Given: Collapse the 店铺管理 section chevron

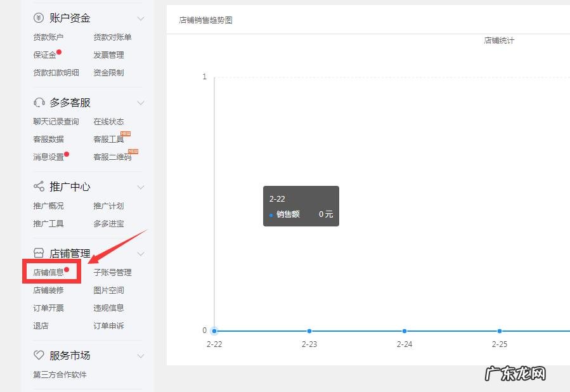Looking at the screenshot, I should click(141, 252).
